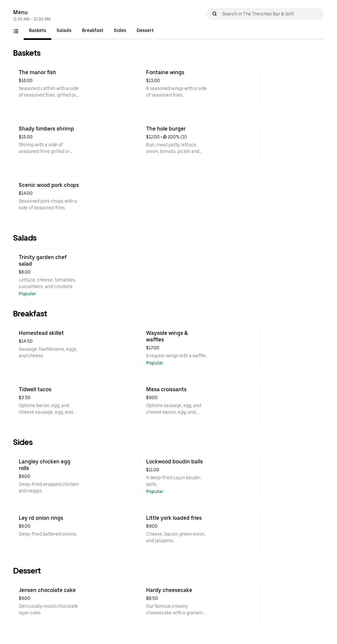337x644 pixels.
Task: Open Wayside wings & waffles item
Action: [x=200, y=348]
